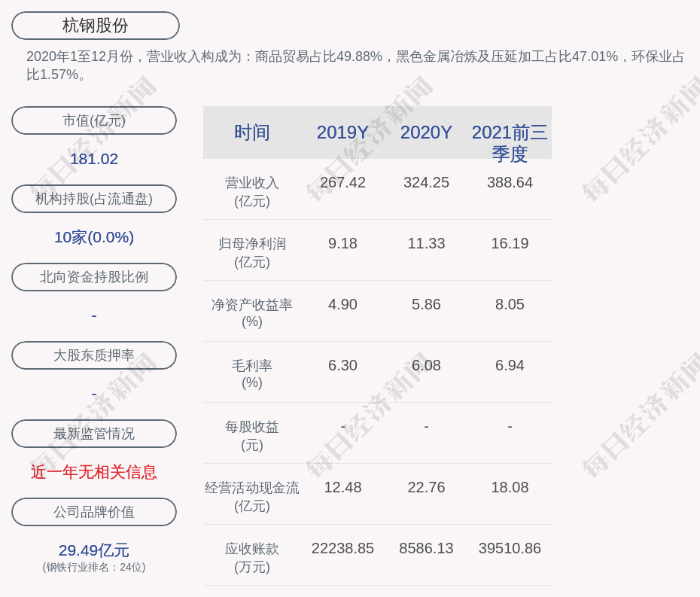Select the 营业收入(亿元) row label
700x597 pixels.
click(252, 192)
